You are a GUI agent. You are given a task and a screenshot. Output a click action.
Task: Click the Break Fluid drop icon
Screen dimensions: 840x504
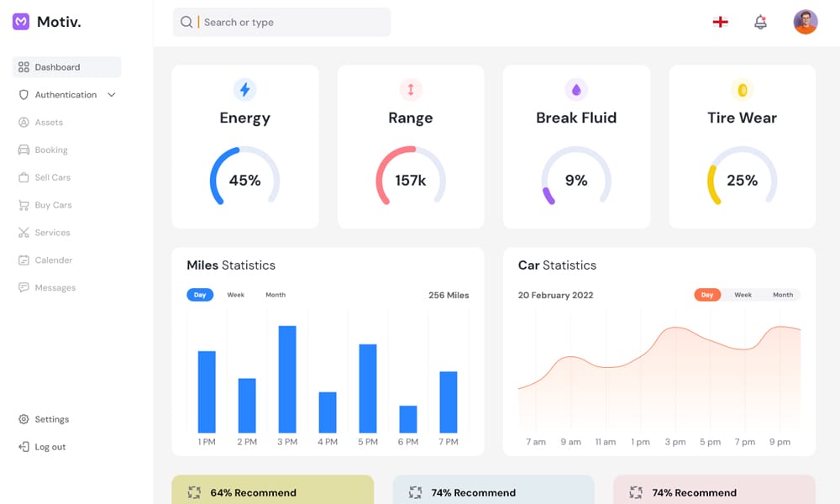pos(576,90)
